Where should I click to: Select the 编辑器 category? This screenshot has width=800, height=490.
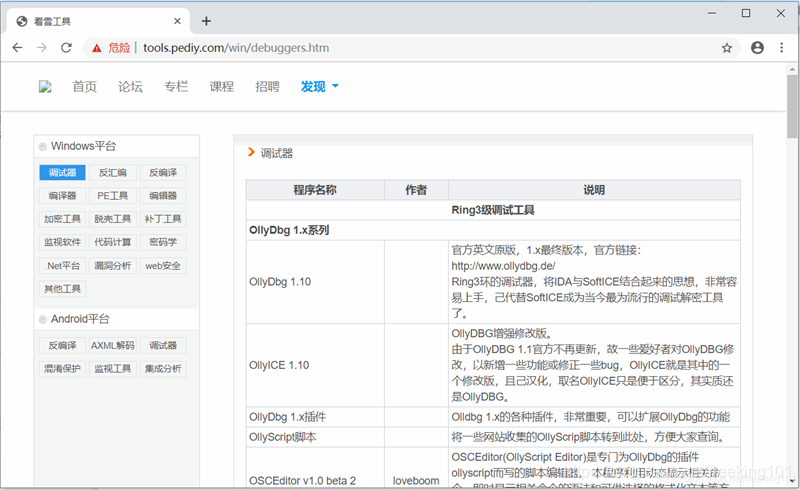(x=163, y=195)
